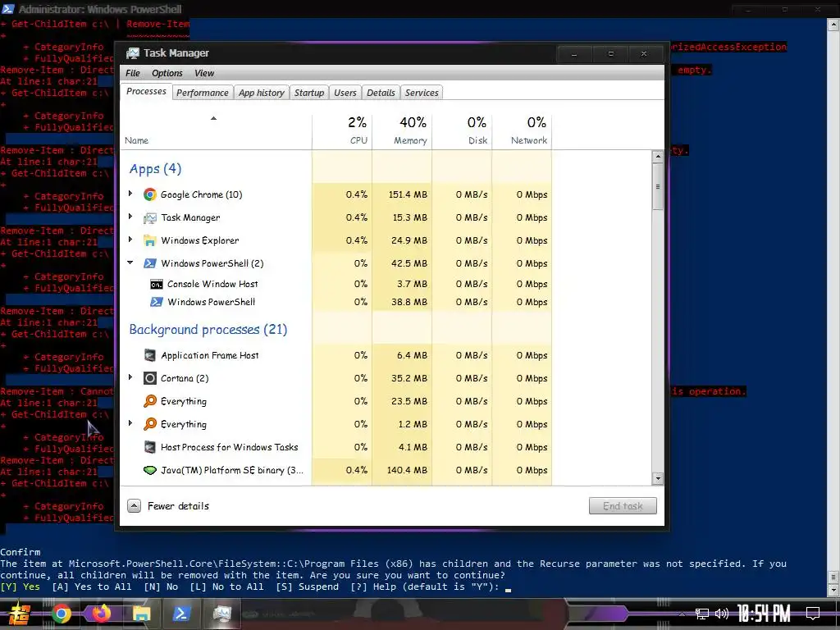The height and width of the screenshot is (630, 840).
Task: Click the Task Manager process row icon
Action: pos(150,217)
